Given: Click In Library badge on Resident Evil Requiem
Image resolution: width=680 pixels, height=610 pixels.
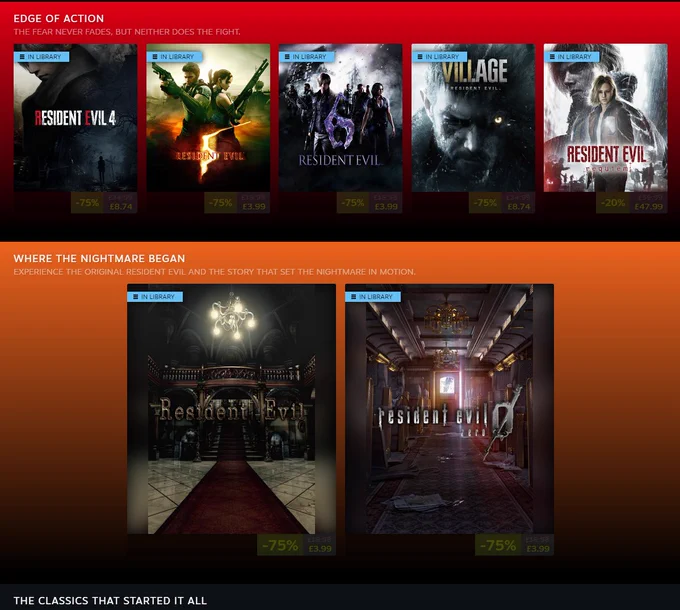Looking at the screenshot, I should pos(572,57).
